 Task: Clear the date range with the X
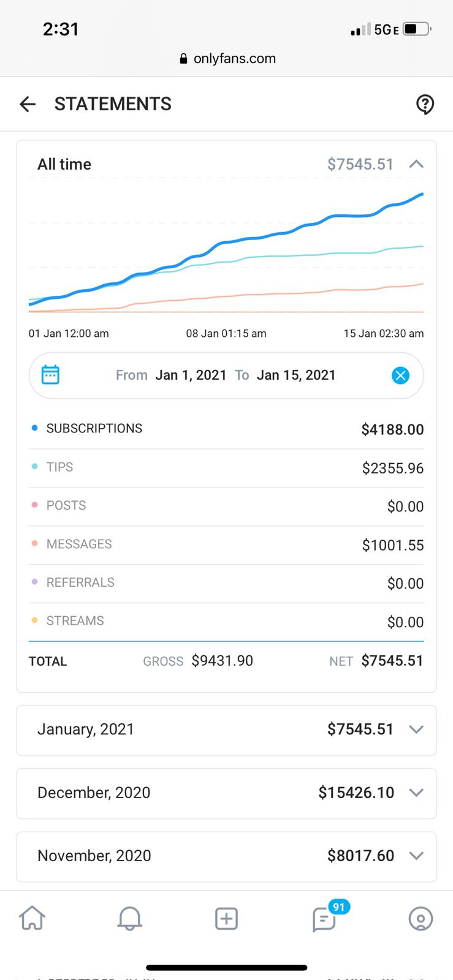[400, 375]
